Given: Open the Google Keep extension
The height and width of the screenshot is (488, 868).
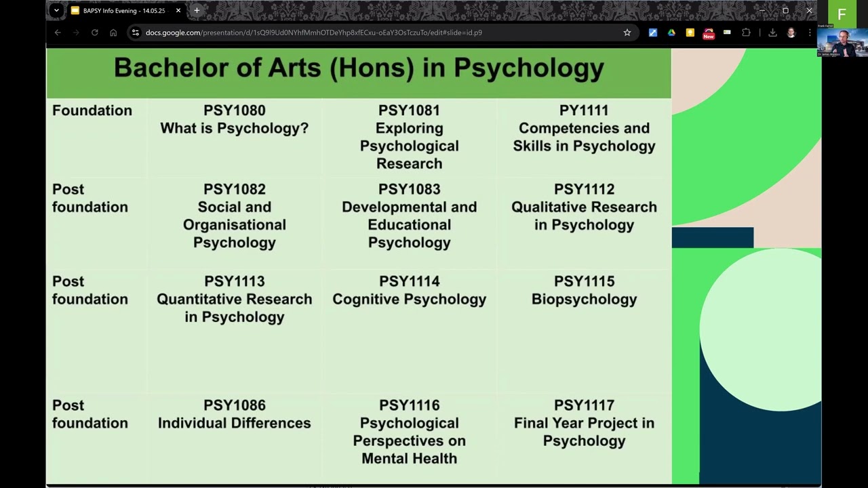Looking at the screenshot, I should [690, 33].
